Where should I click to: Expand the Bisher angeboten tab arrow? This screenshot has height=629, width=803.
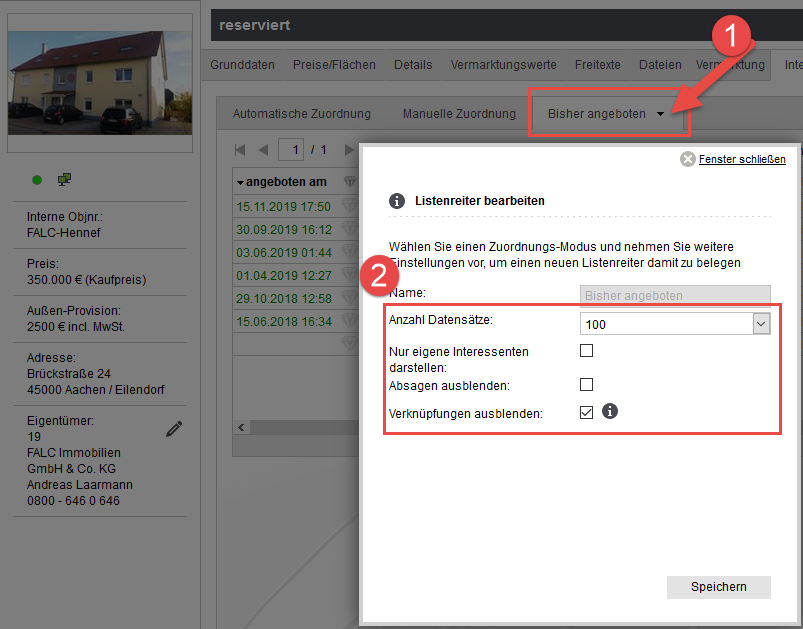(660, 114)
